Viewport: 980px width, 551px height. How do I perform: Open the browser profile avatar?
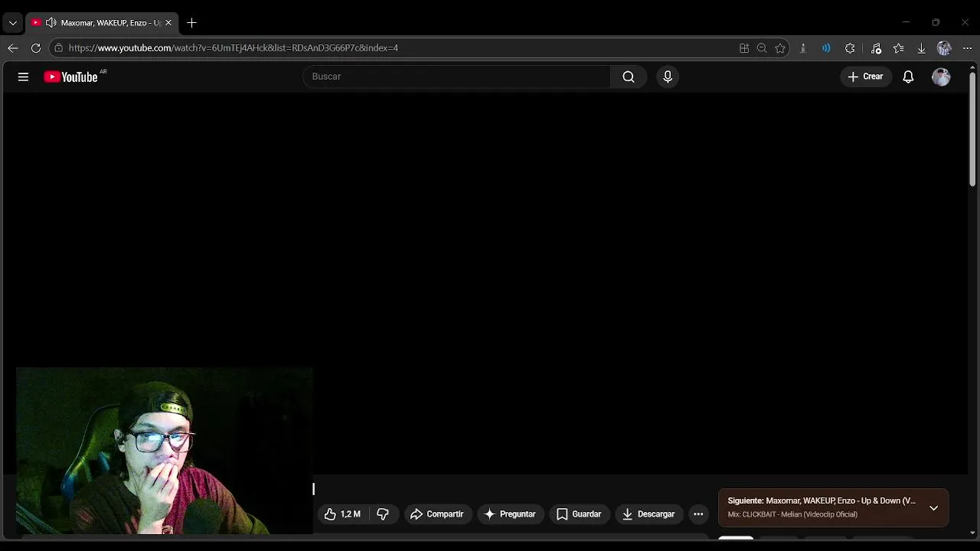pos(944,48)
